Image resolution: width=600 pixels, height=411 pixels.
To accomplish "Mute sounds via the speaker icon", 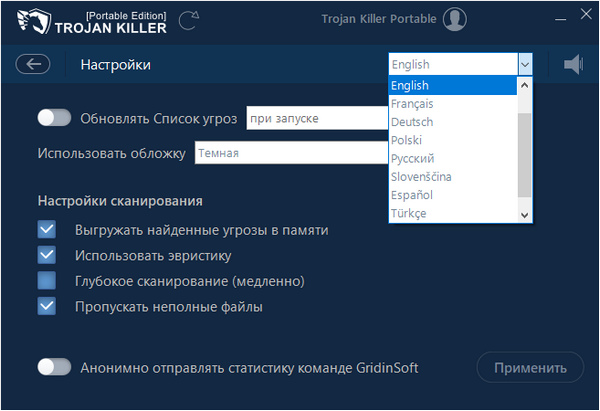I will click(x=573, y=64).
